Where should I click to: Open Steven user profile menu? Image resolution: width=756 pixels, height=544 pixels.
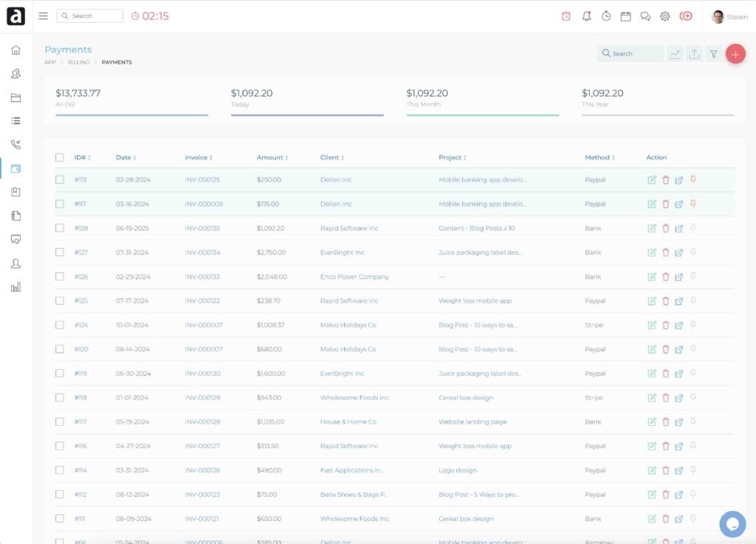(x=729, y=16)
